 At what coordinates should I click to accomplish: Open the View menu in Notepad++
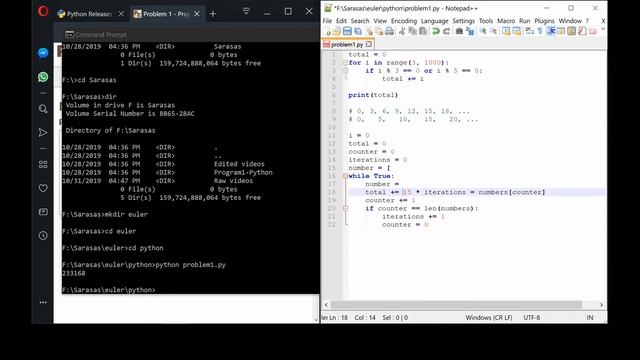click(380, 21)
